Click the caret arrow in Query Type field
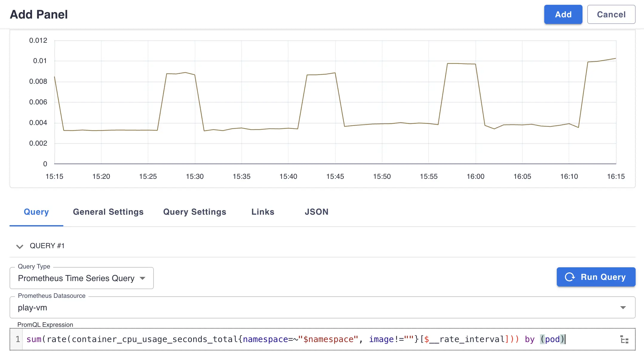 pyautogui.click(x=142, y=278)
